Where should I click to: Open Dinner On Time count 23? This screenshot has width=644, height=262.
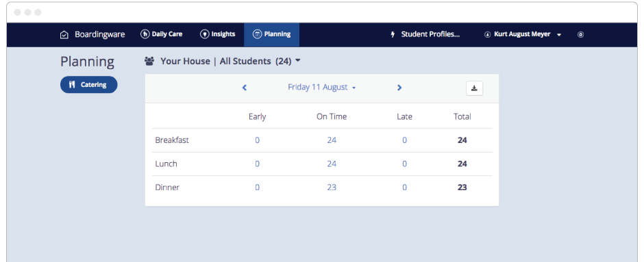(x=332, y=187)
